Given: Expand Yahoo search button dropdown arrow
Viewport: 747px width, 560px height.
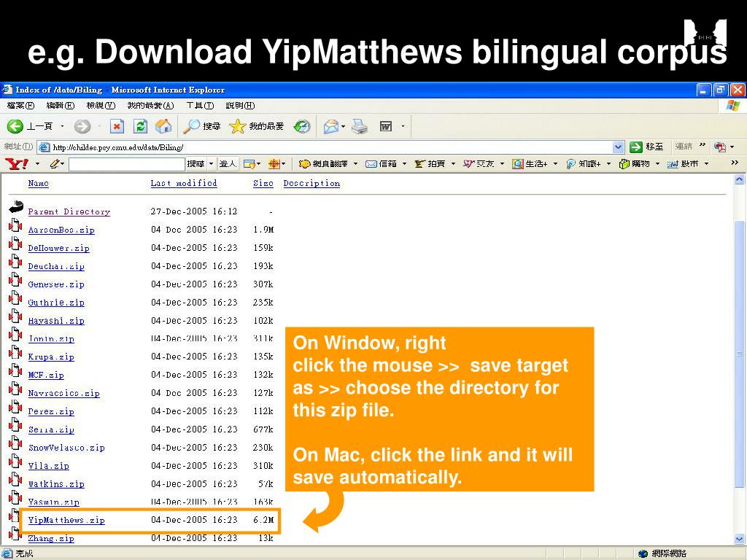Looking at the screenshot, I should tap(211, 164).
